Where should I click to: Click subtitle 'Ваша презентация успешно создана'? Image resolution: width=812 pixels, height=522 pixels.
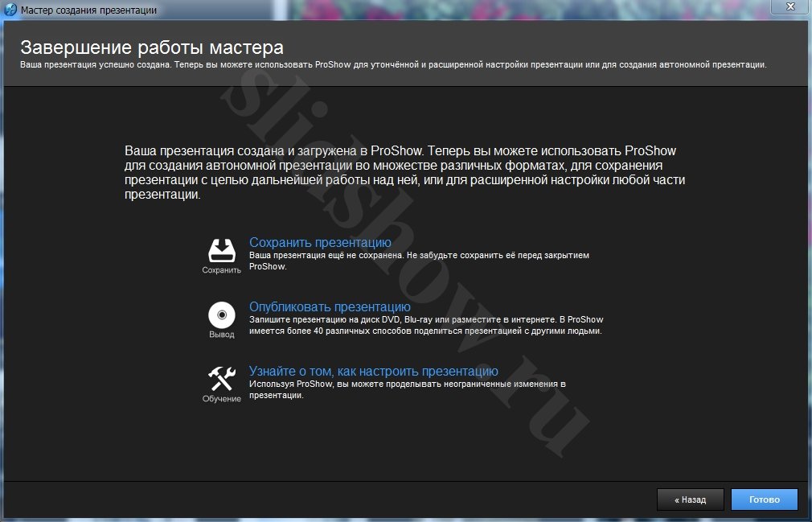click(96, 64)
